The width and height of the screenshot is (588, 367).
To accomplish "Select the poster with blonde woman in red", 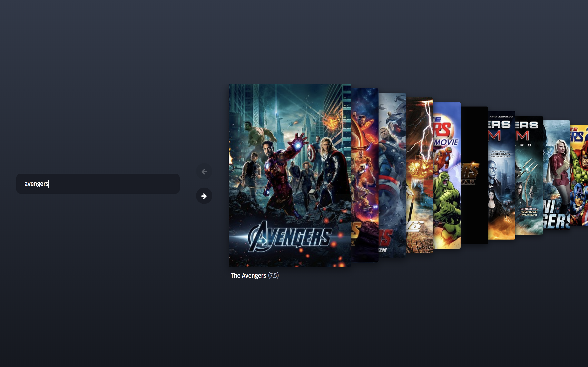I will point(556,175).
